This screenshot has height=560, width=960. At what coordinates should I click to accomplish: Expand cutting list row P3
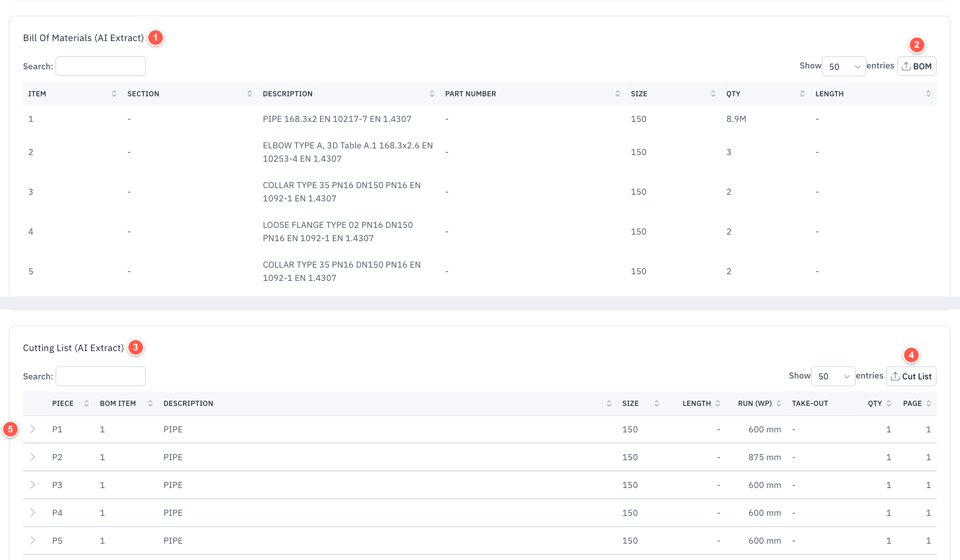pyautogui.click(x=33, y=485)
